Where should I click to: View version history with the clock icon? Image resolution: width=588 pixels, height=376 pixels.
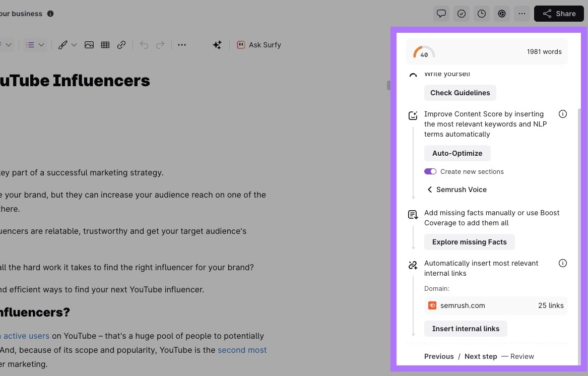click(x=482, y=14)
